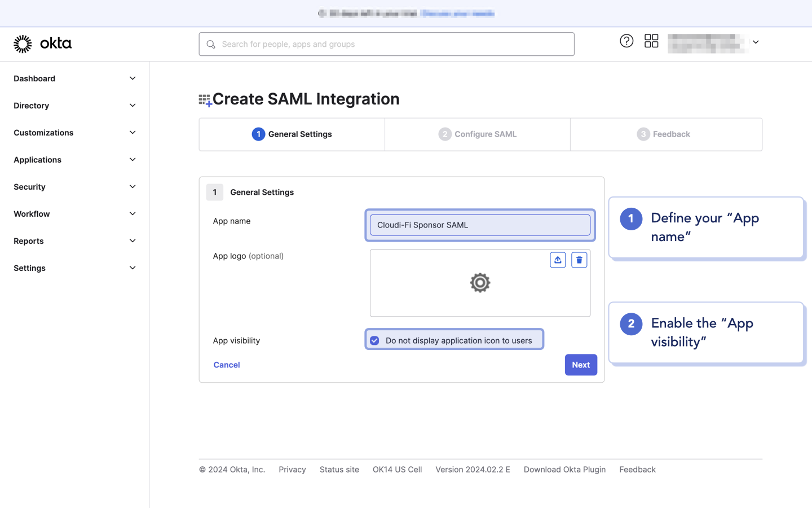Delete the current app logo
The image size is (812, 508).
579,260
